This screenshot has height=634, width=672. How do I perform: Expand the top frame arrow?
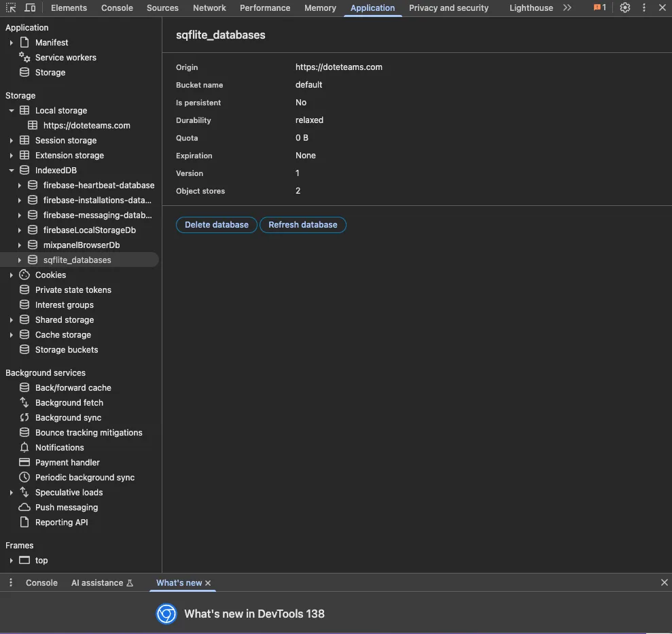pos(11,561)
